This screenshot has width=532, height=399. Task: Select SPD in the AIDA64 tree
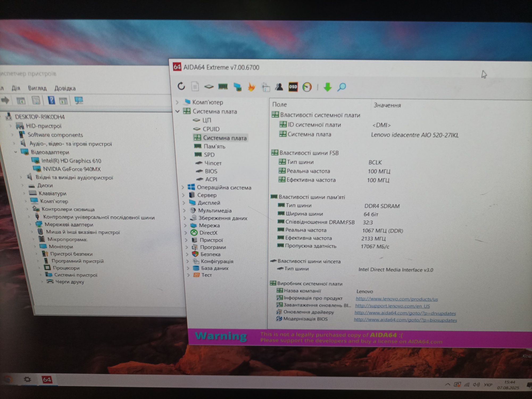(209, 155)
